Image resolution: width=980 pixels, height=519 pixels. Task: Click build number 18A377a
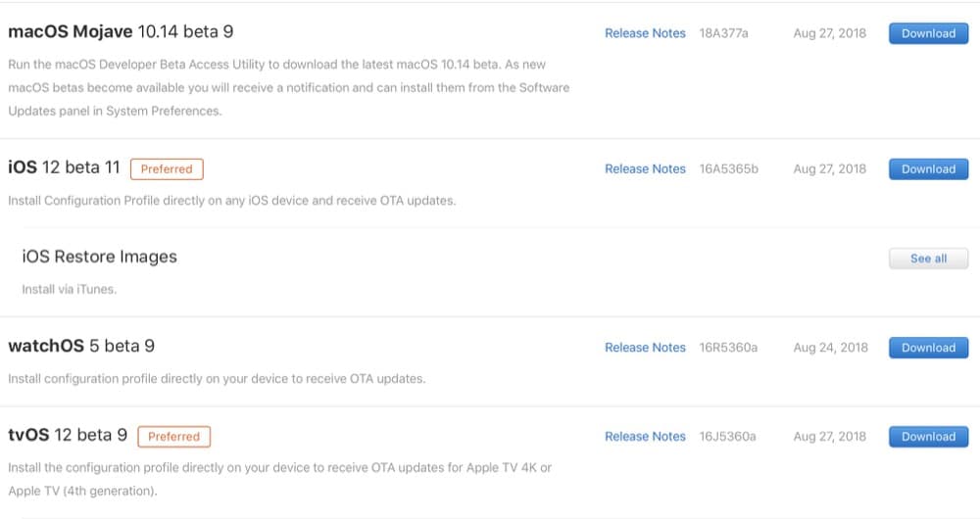[724, 33]
